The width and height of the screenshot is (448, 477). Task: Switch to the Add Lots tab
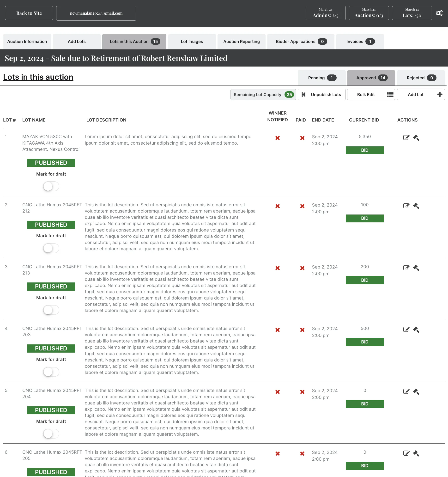(77, 42)
